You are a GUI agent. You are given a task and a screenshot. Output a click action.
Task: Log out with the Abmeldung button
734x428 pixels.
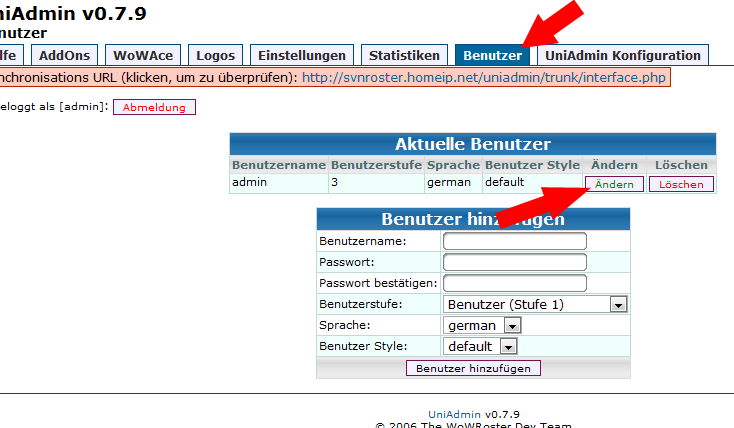click(154, 107)
